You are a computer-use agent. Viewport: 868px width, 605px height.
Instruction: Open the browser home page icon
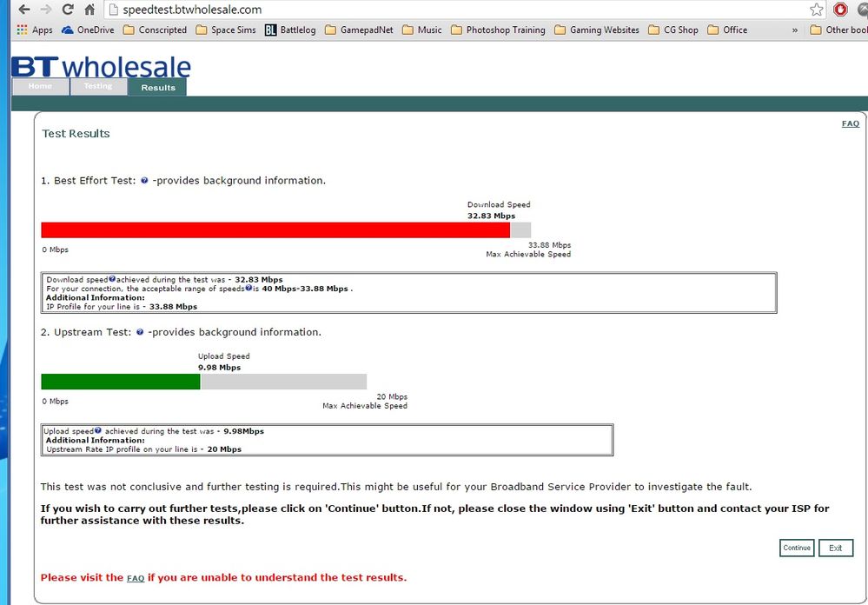click(89, 10)
